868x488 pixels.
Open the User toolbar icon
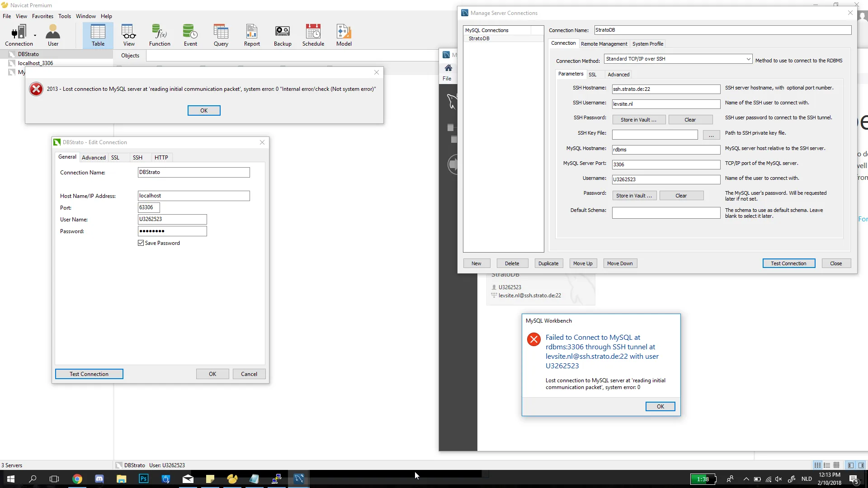(x=53, y=35)
